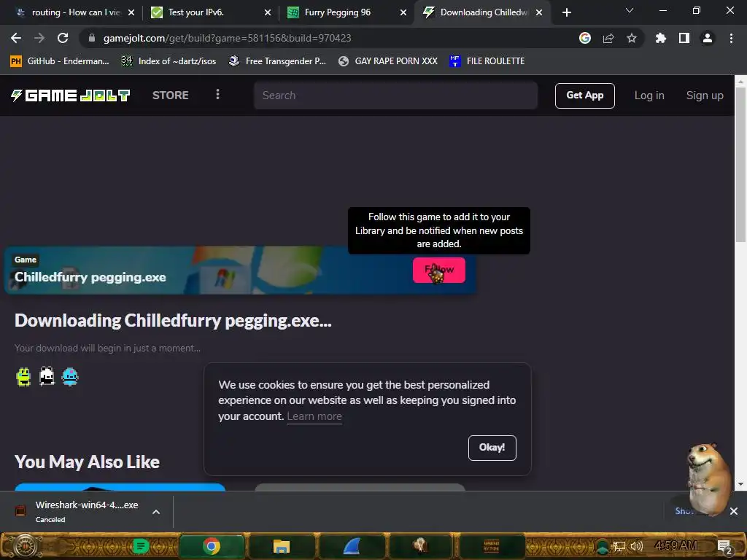Open the volume icon in system tray
Viewport: 747px width, 560px height.
[x=636, y=546]
